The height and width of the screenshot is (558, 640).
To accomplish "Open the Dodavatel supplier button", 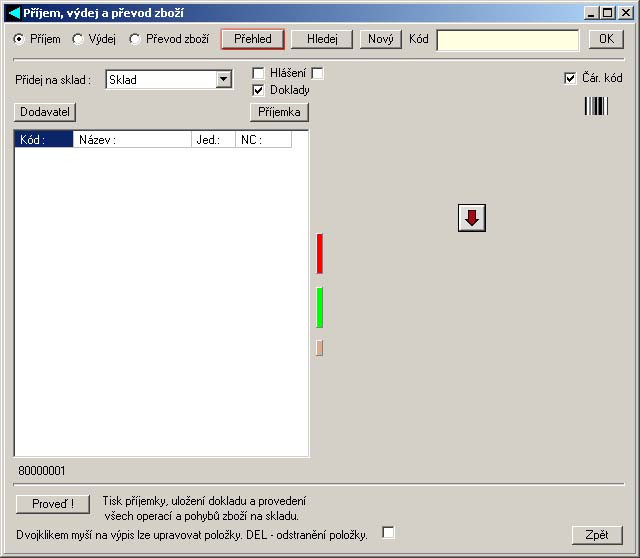I will 45,112.
